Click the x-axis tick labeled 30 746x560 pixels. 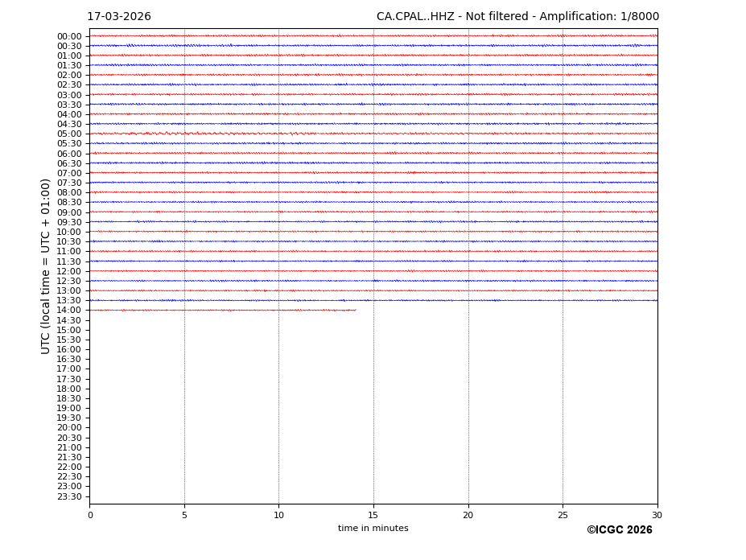point(657,515)
